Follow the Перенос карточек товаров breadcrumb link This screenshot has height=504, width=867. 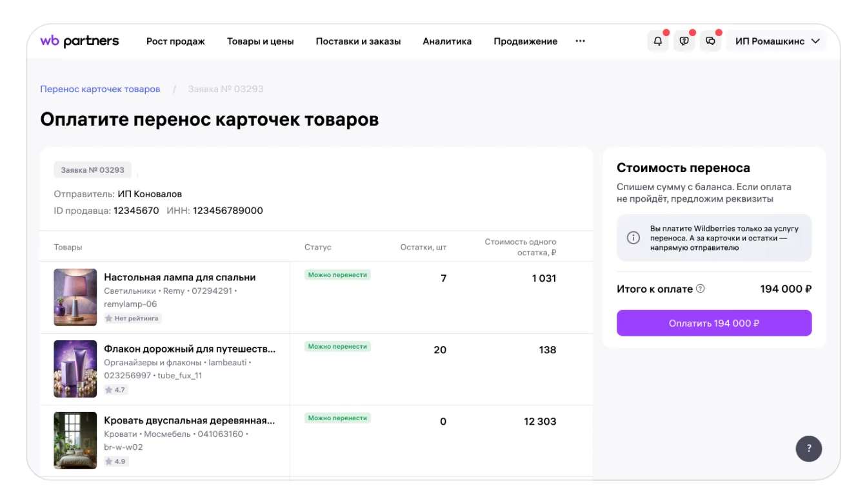point(100,89)
